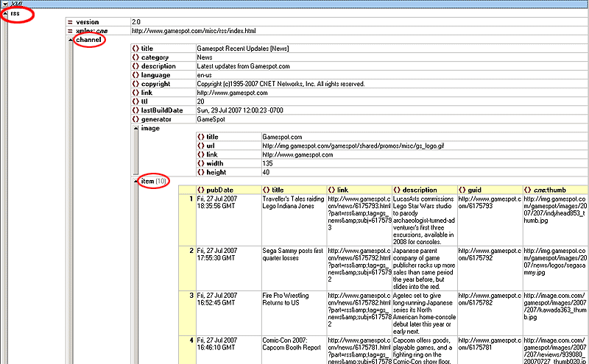This screenshot has height=364, width=589.
Task: Click the XML header bar arrow
Action: 5,4
